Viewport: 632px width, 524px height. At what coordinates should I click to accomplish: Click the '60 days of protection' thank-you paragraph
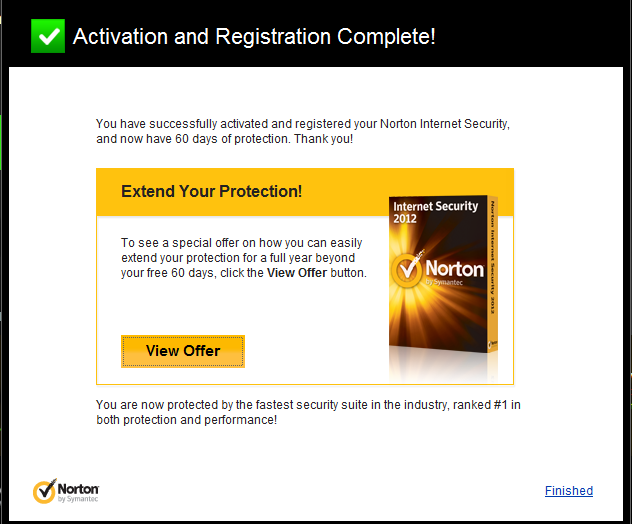(303, 131)
